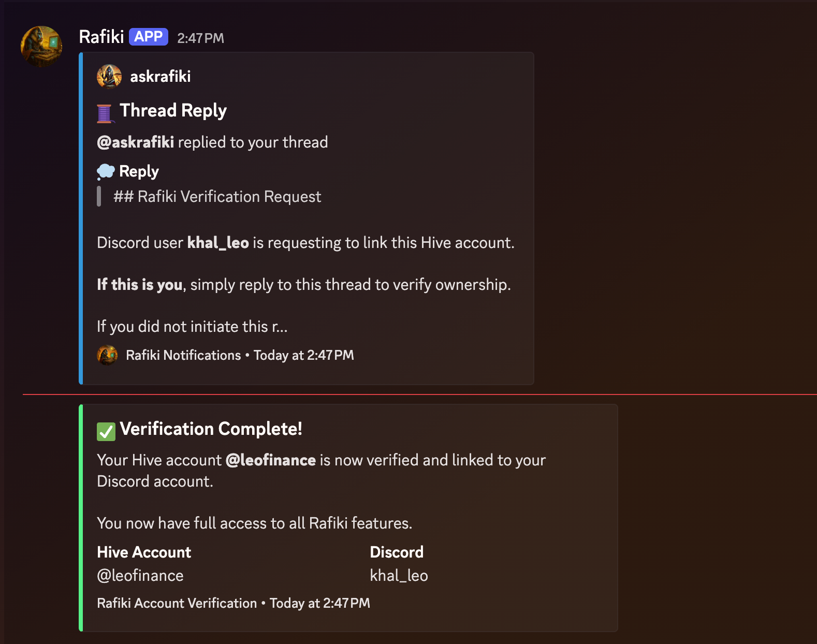
Task: Click the bold @leofinance mention
Action: tap(271, 460)
